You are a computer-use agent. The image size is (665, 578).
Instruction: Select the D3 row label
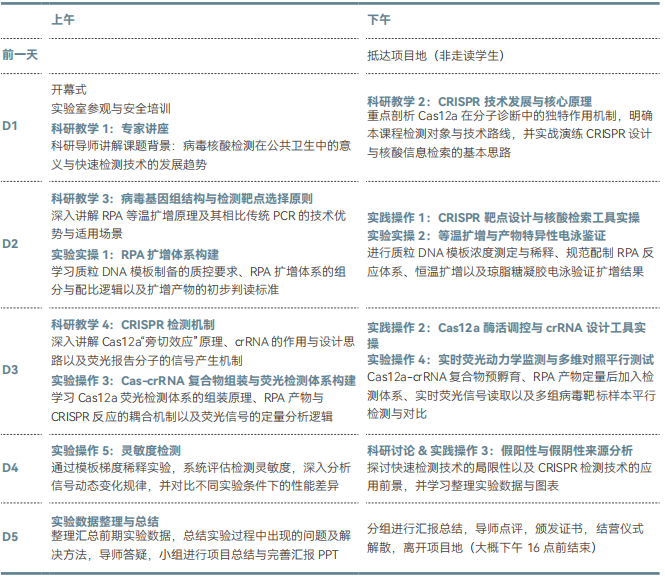(x=10, y=369)
